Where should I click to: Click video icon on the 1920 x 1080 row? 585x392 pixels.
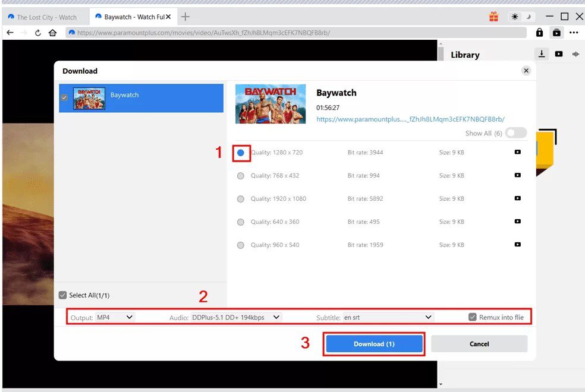[517, 198]
